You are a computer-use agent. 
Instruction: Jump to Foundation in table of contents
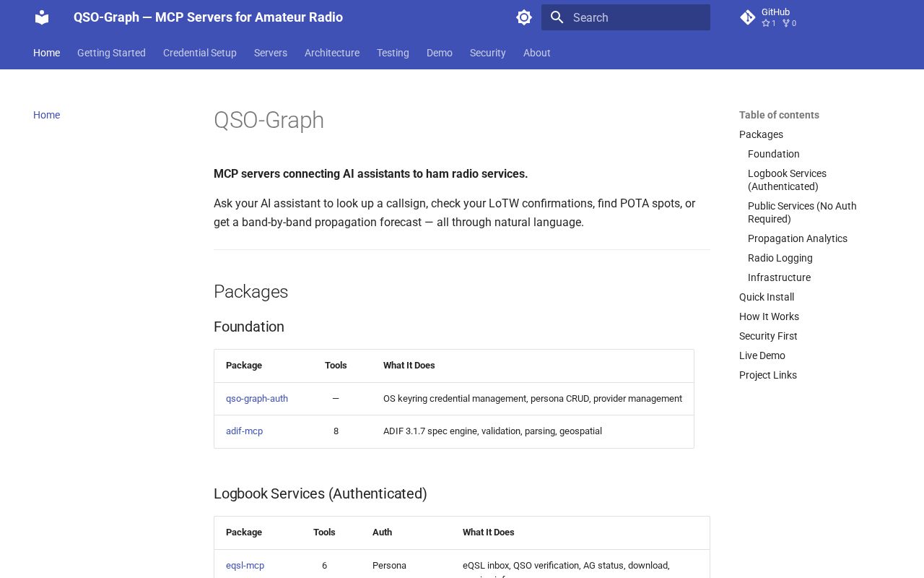[774, 154]
